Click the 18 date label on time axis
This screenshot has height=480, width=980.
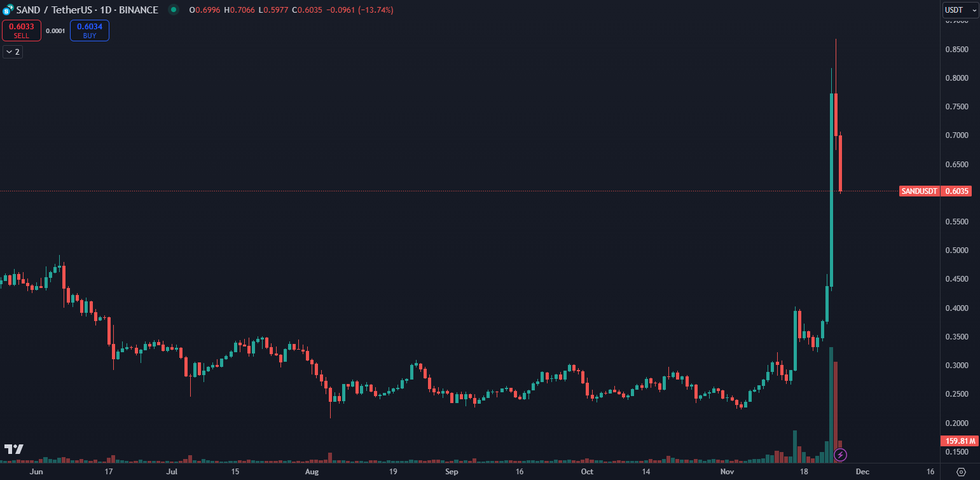click(804, 472)
